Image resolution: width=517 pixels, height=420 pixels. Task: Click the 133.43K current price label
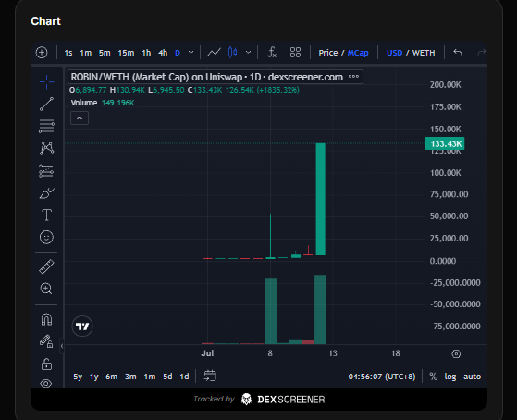(x=445, y=143)
